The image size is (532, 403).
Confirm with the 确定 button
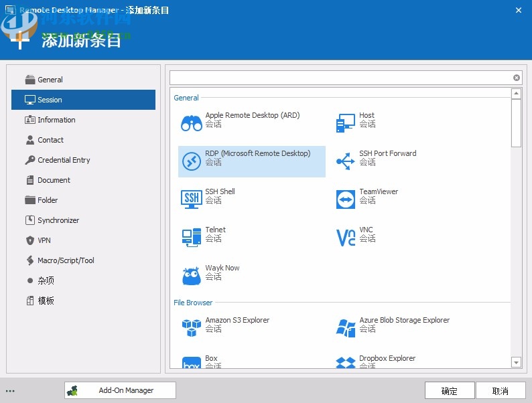pos(450,391)
